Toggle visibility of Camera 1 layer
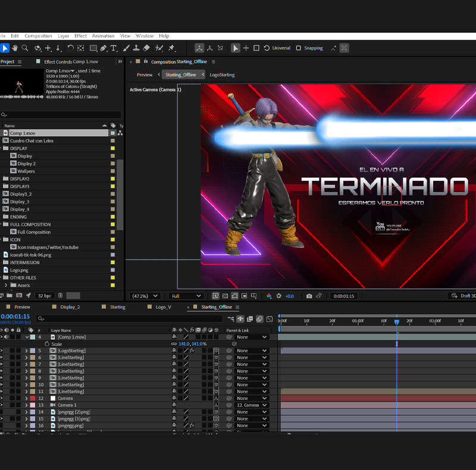This screenshot has width=476, height=470. 1,405
